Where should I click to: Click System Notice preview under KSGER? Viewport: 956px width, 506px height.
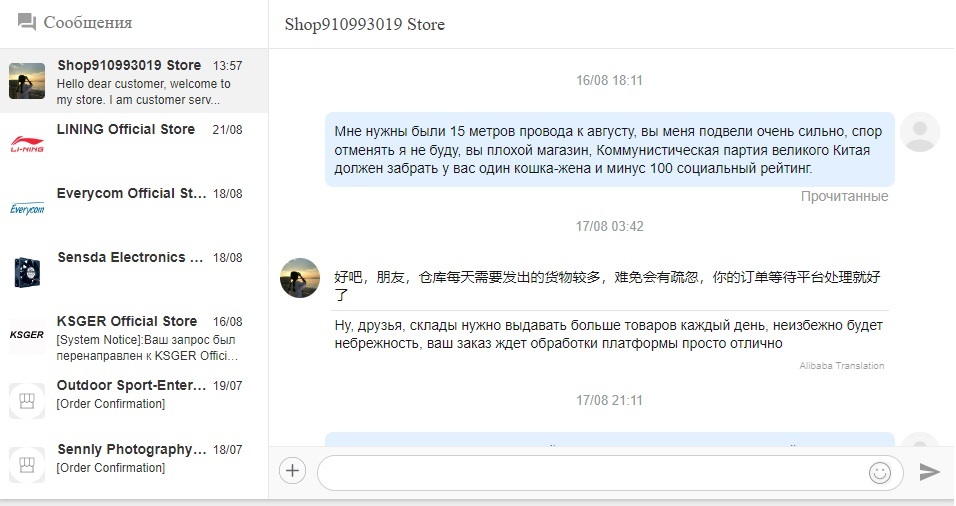coord(146,347)
